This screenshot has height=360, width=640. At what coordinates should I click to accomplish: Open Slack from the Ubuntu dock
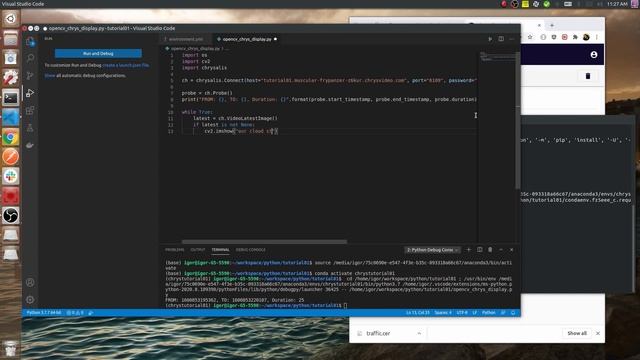click(x=11, y=176)
